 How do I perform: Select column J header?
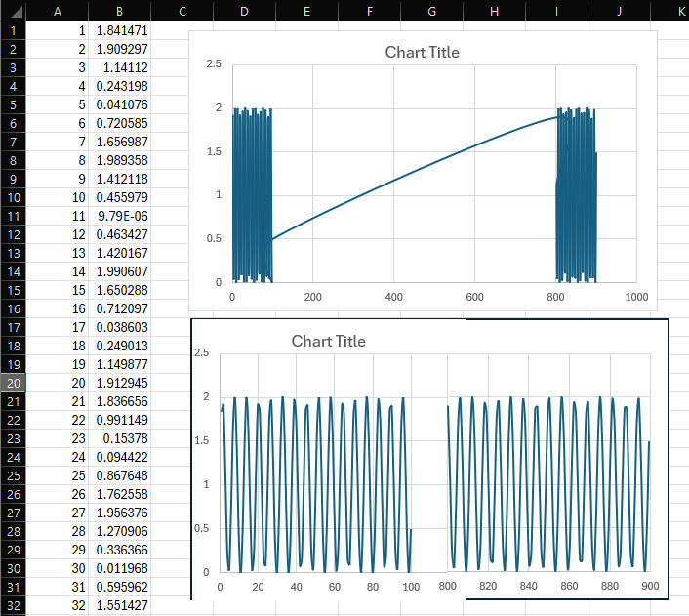[x=619, y=11]
